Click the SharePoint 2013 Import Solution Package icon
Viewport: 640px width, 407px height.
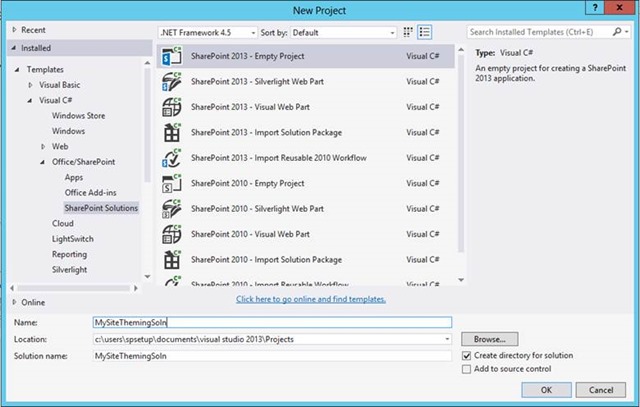171,132
